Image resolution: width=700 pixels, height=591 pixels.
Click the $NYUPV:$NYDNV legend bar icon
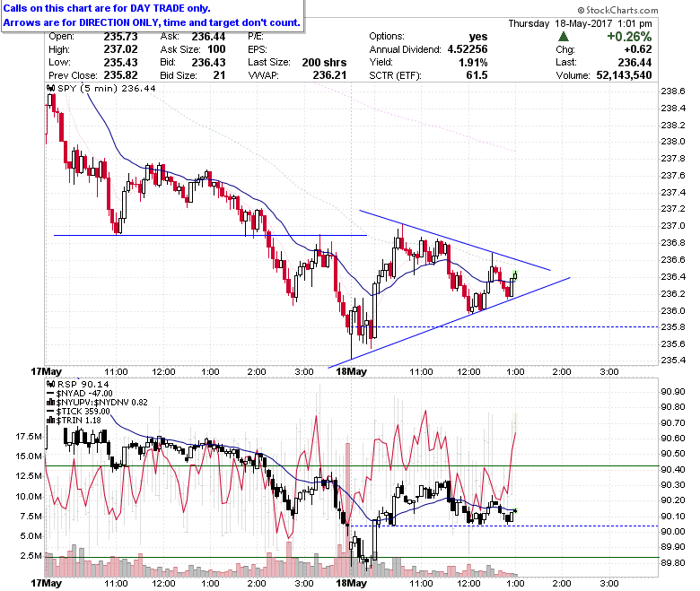click(50, 403)
